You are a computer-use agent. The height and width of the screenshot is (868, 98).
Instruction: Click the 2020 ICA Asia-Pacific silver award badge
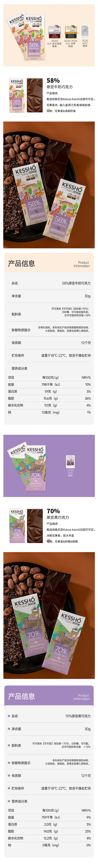54,32
